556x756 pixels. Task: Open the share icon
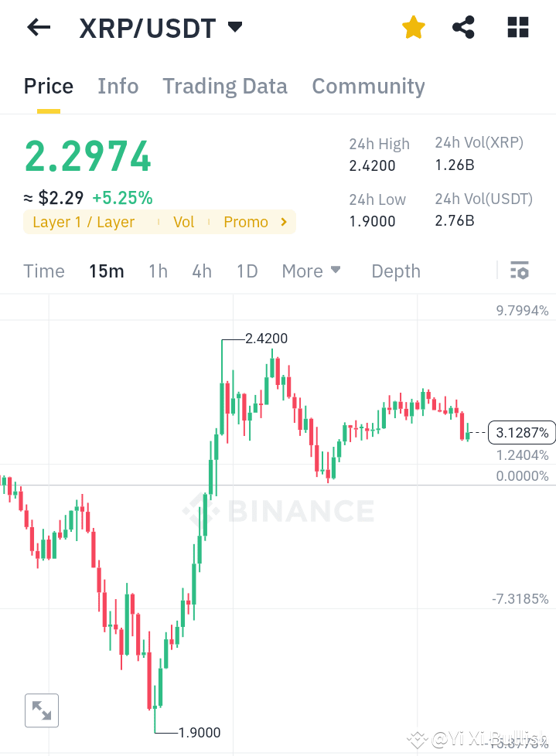[462, 27]
